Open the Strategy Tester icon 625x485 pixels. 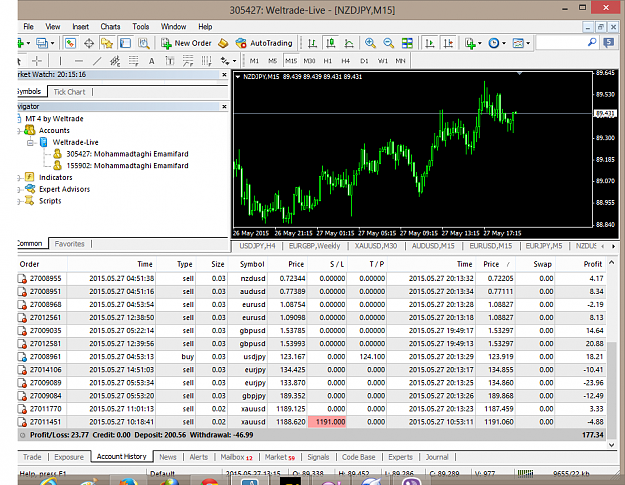143,43
